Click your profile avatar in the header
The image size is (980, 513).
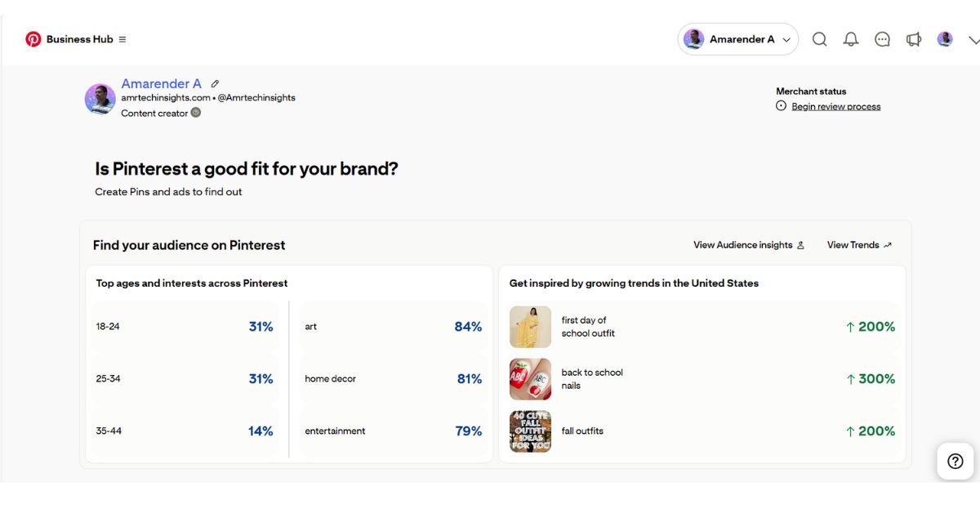(945, 38)
